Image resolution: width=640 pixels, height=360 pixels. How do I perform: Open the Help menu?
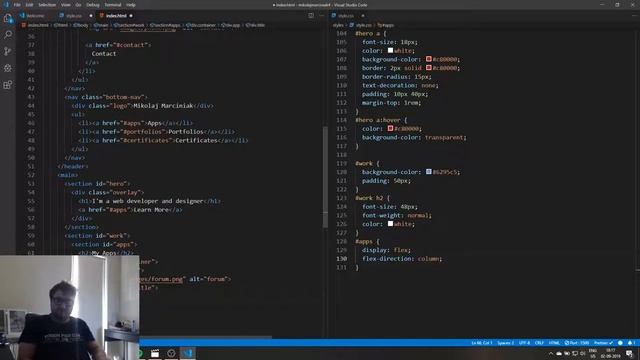(x=131, y=5)
